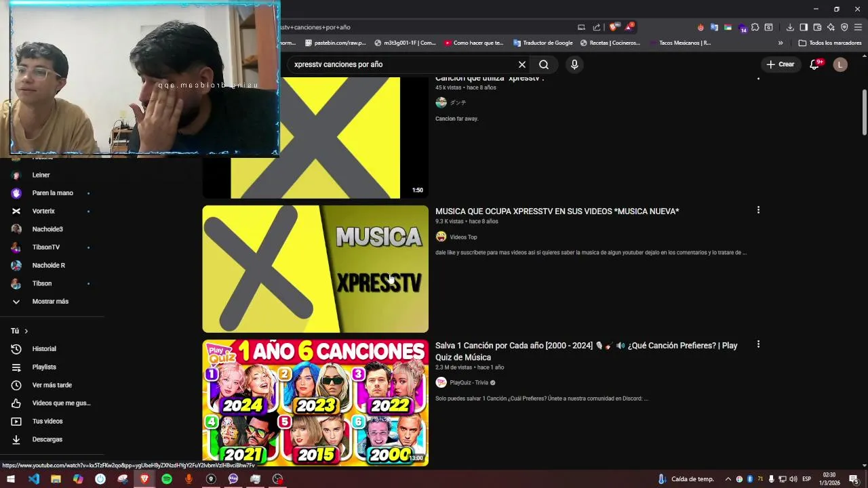Open the Leo AI sparkle icon
The width and height of the screenshot is (868, 488).
pos(831,27)
